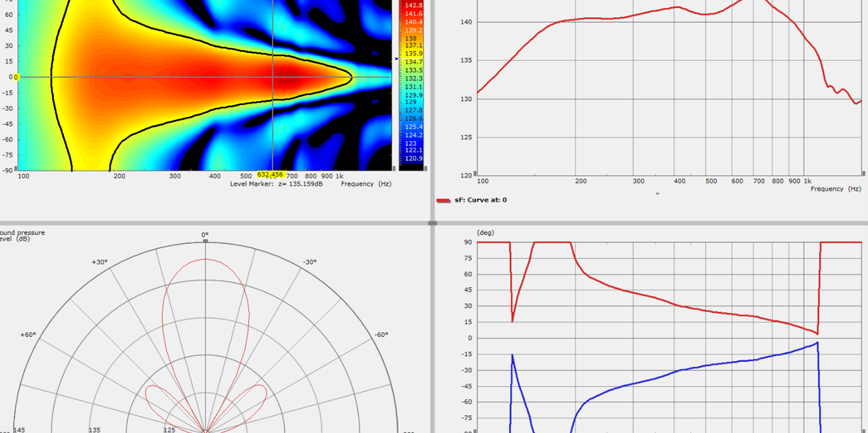The height and width of the screenshot is (433, 868).
Task: Click the red upper curve in the beamwidth plot
Action: tap(687, 307)
